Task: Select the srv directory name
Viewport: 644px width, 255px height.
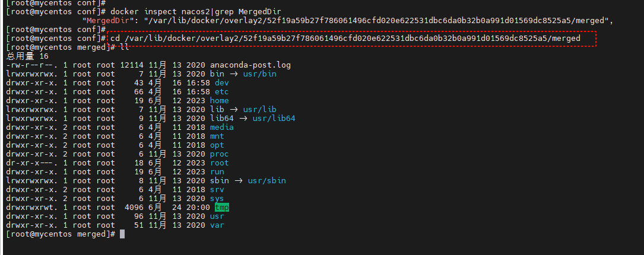Action: pyautogui.click(x=217, y=190)
